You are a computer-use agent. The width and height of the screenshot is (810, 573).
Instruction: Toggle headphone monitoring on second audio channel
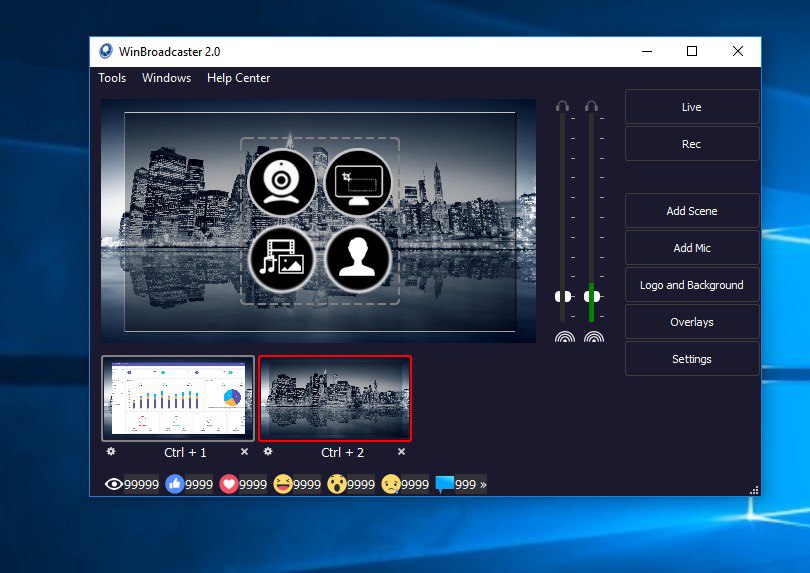pyautogui.click(x=591, y=106)
